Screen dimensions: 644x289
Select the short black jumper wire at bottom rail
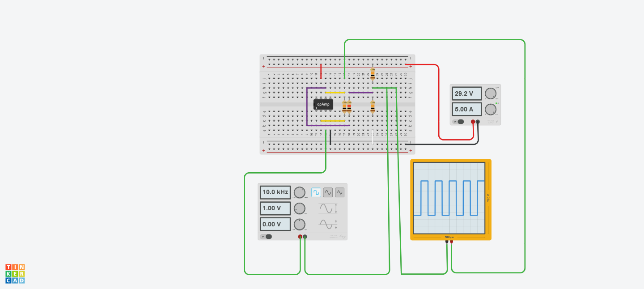[330, 137]
